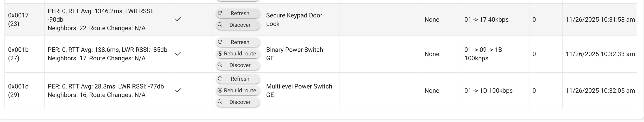Click the stats showing RTT Avg 1346.2ms
The width and height of the screenshot is (644, 122).
(x=100, y=19)
